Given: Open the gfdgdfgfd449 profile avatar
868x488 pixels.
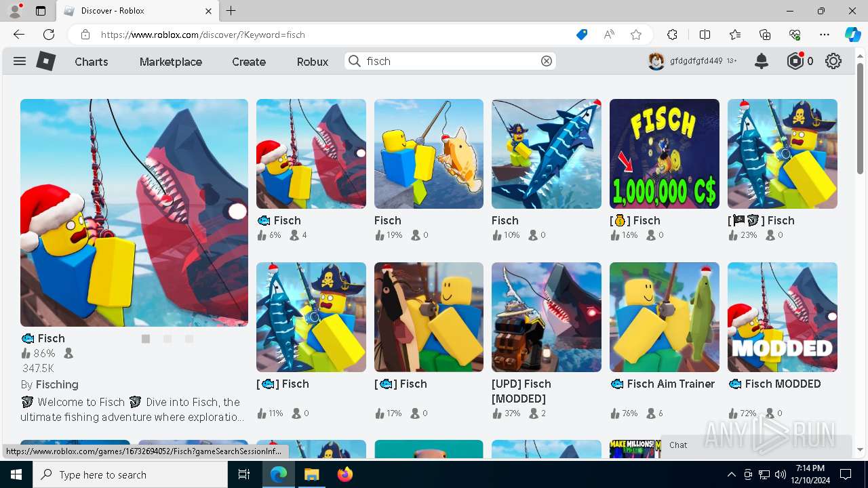Looking at the screenshot, I should tap(656, 61).
